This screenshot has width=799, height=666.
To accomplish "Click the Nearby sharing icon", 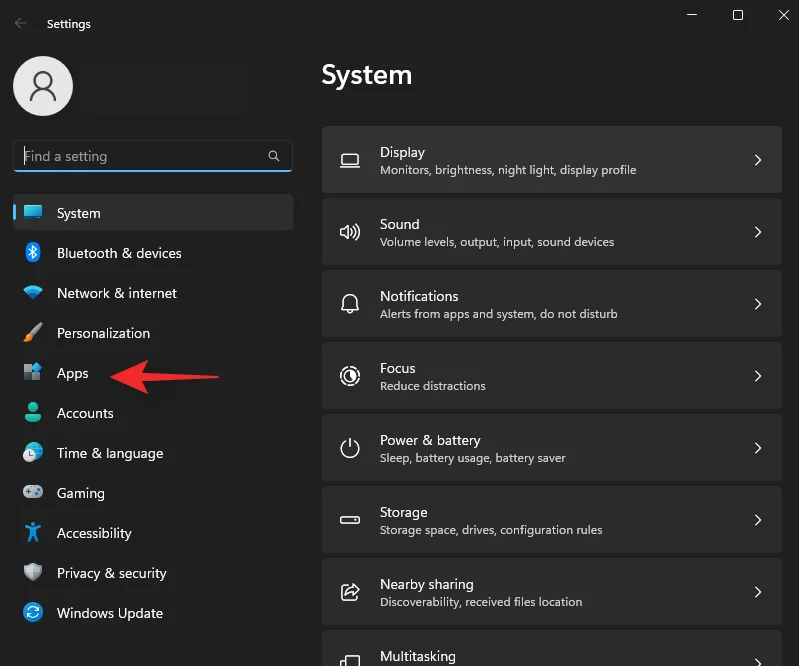I will (350, 592).
